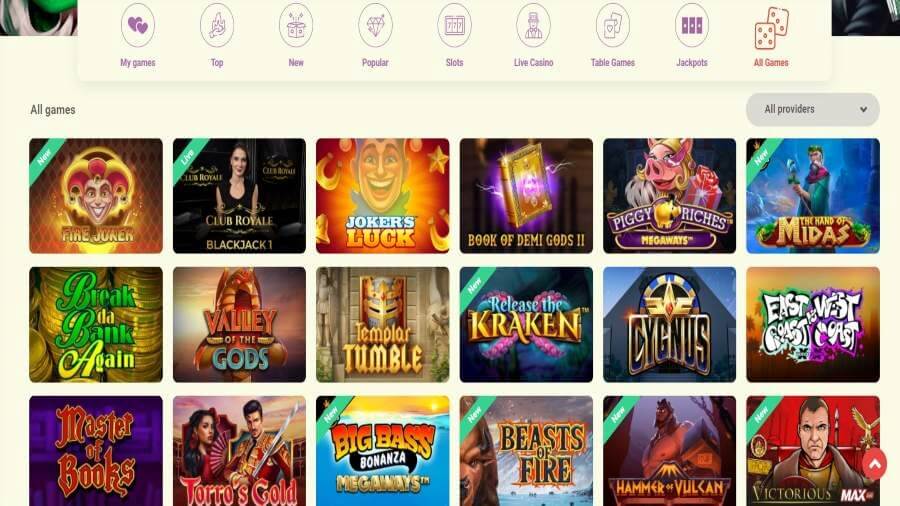Open Table Games cards icon
900x506 pixels.
coord(612,25)
